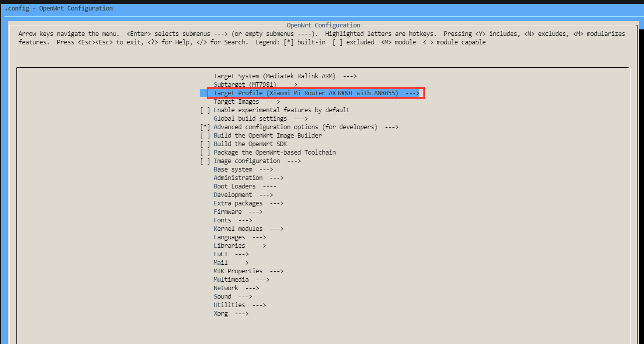Click the '.config - OpenWrt Configuration' title text

pos(59,8)
